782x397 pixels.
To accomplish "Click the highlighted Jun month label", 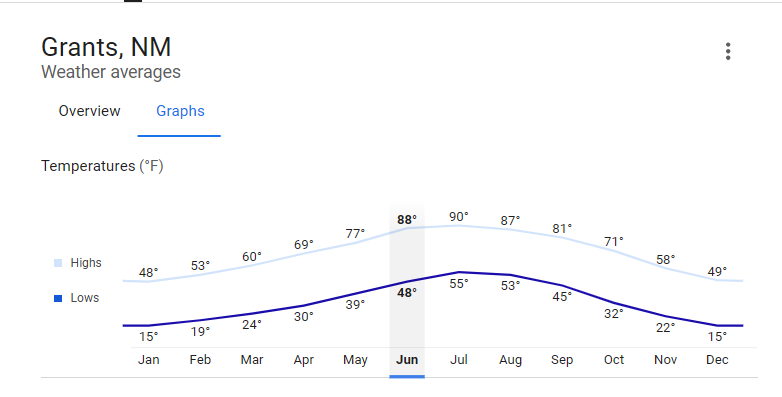I will pyautogui.click(x=407, y=360).
